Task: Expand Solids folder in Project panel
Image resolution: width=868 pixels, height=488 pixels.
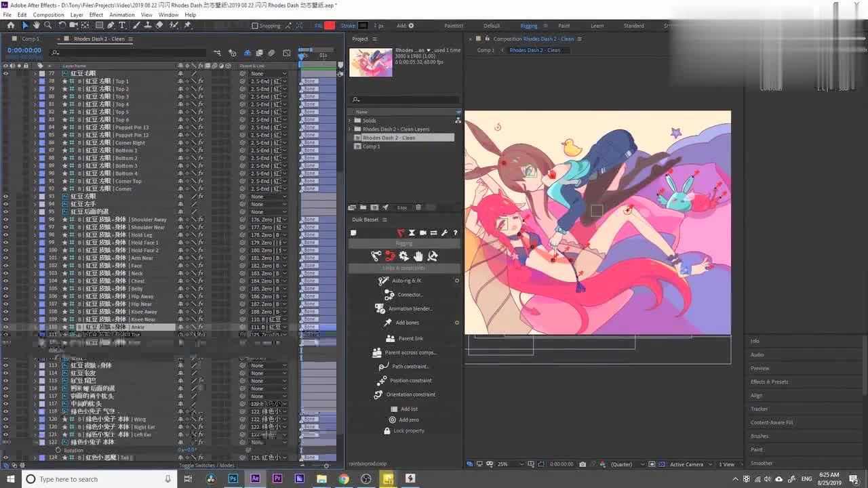Action: click(351, 121)
